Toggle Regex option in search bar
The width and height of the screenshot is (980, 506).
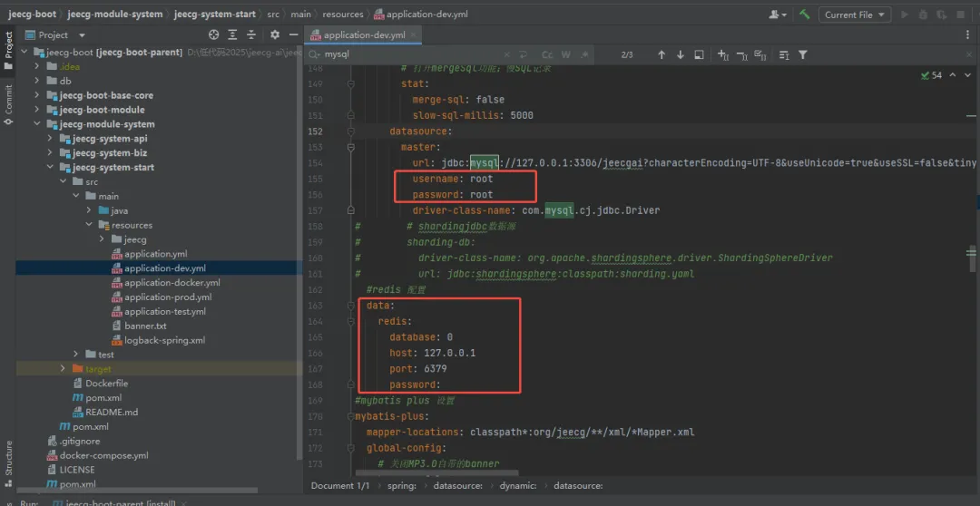(x=584, y=55)
